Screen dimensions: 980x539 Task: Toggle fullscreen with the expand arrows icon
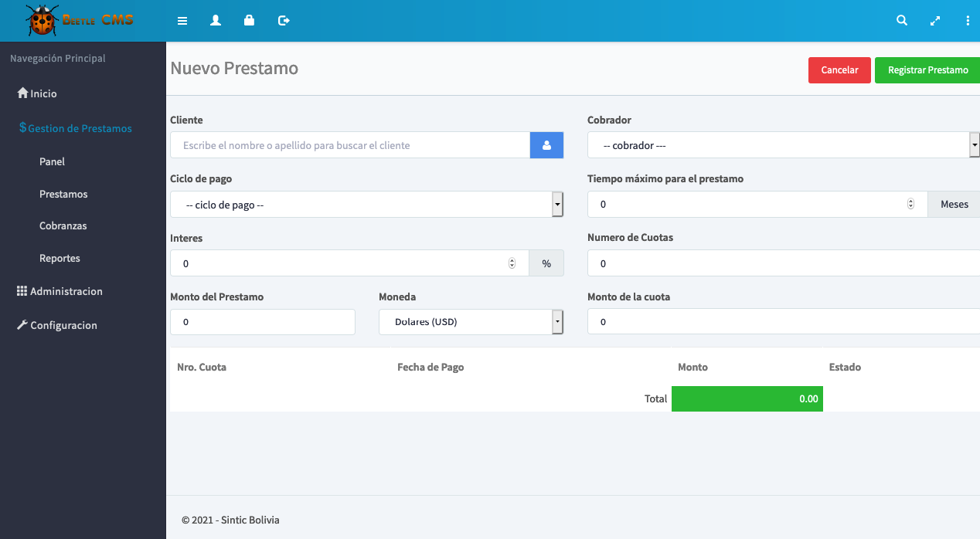(x=935, y=21)
